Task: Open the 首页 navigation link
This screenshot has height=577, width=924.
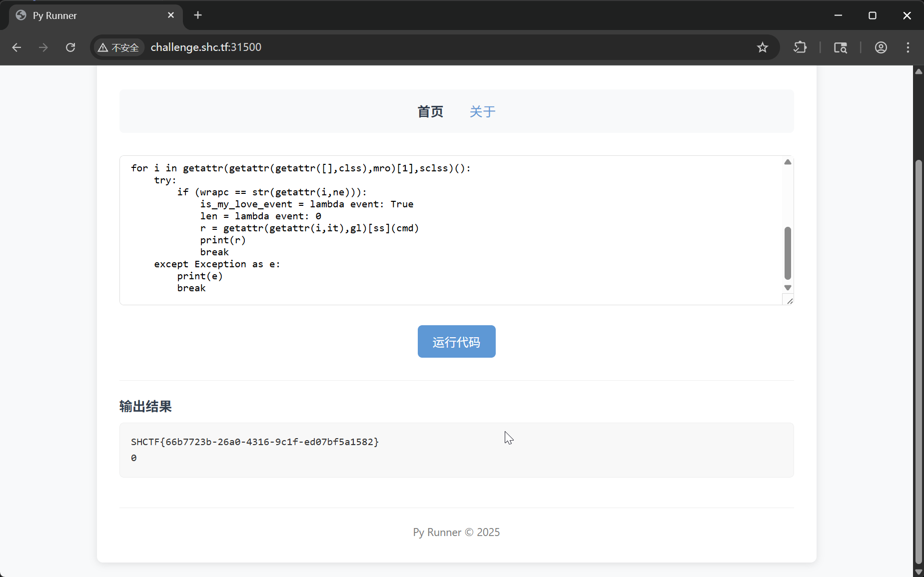Action: tap(430, 111)
